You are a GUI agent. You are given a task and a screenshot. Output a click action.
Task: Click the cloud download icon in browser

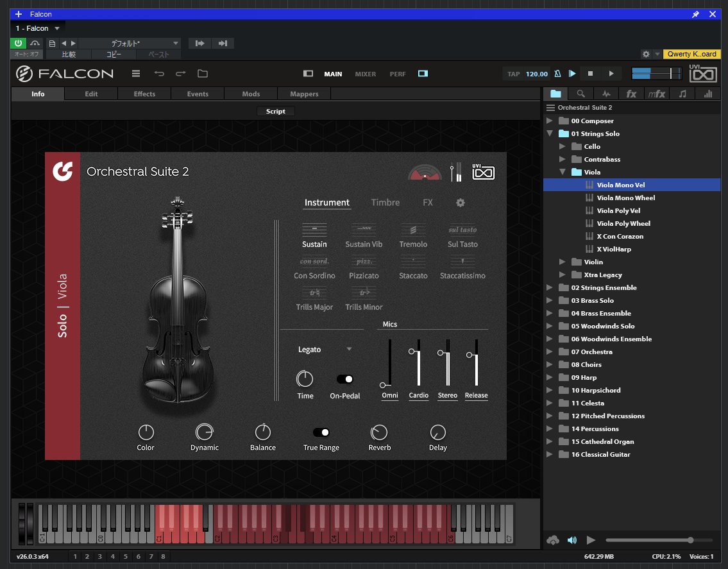pos(552,540)
